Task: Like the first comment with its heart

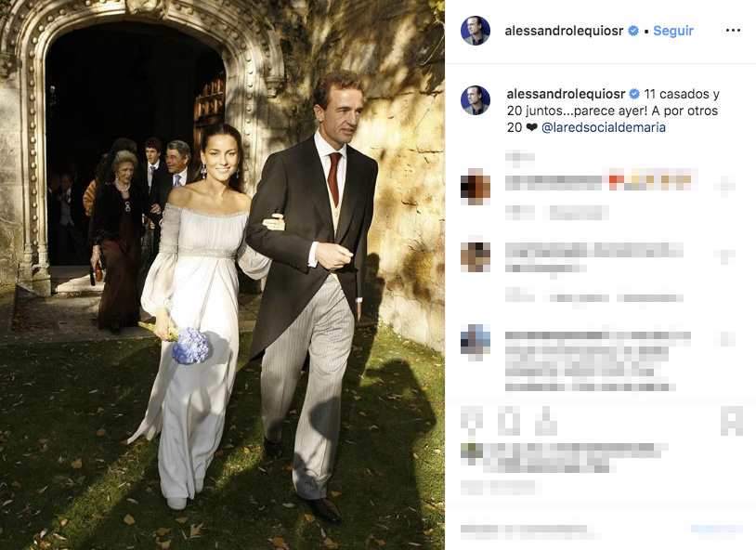Action: [725, 186]
